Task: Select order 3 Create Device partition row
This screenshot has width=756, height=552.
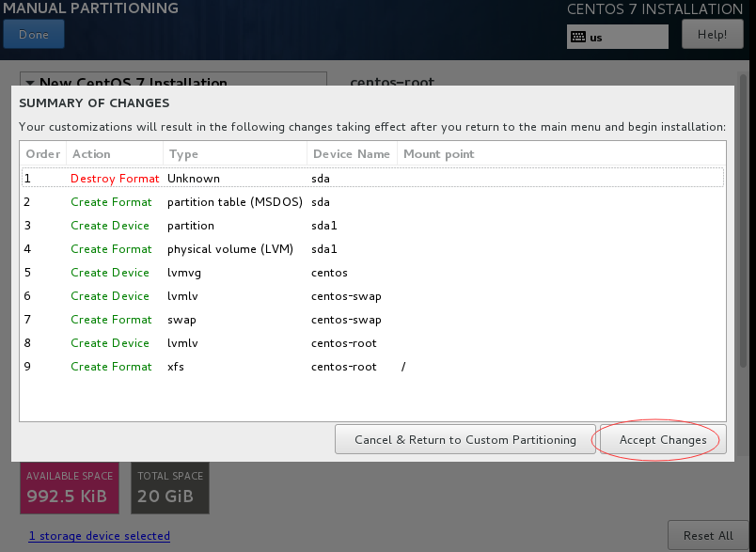Action: click(372, 226)
